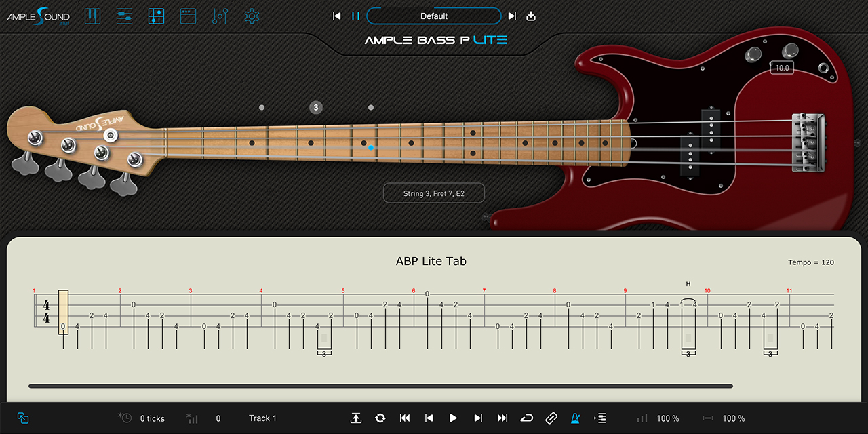Toggle the auto-scroll list icon

(600, 418)
